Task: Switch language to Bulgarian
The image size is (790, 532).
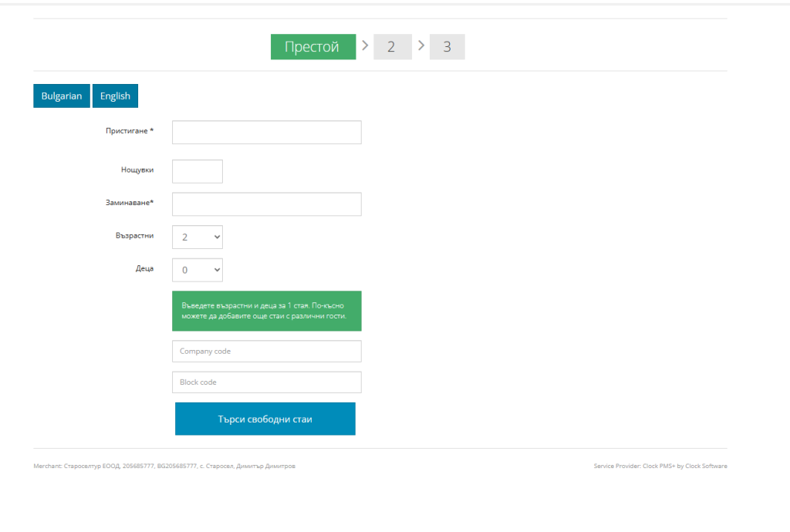Action: click(x=62, y=96)
